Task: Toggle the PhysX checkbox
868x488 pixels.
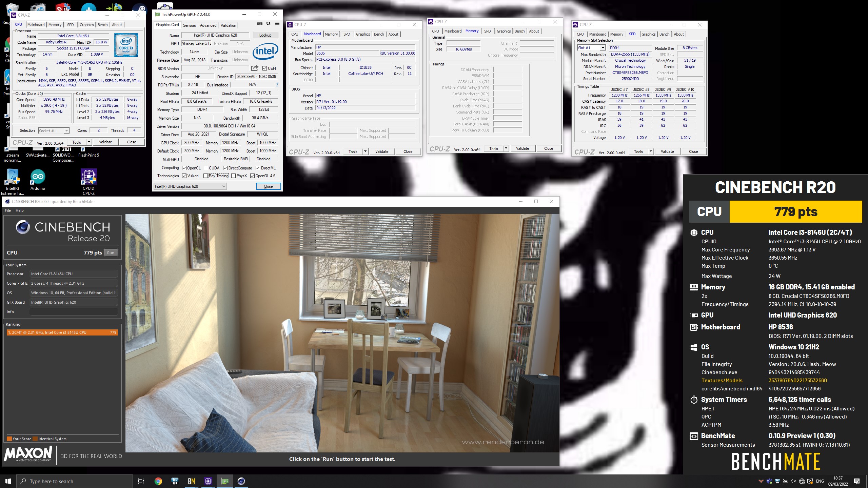Action: pyautogui.click(x=233, y=176)
